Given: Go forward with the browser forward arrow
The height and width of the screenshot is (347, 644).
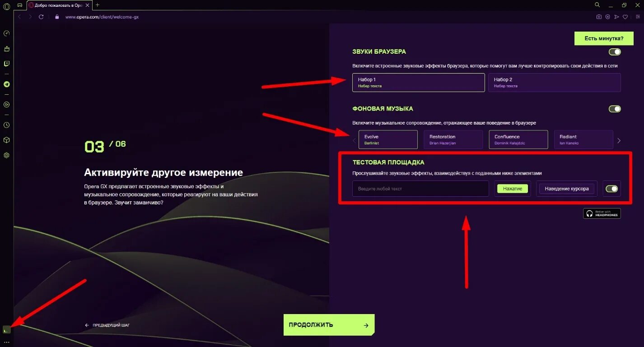Looking at the screenshot, I should 30,17.
